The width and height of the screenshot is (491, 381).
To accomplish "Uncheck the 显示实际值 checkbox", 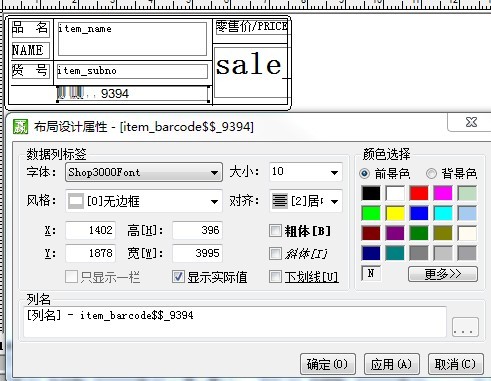I will coord(178,277).
